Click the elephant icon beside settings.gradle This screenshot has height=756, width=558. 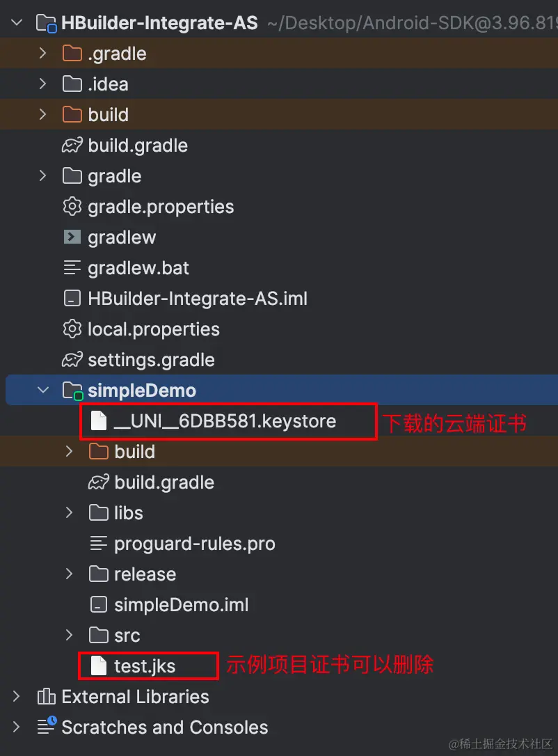tap(72, 360)
